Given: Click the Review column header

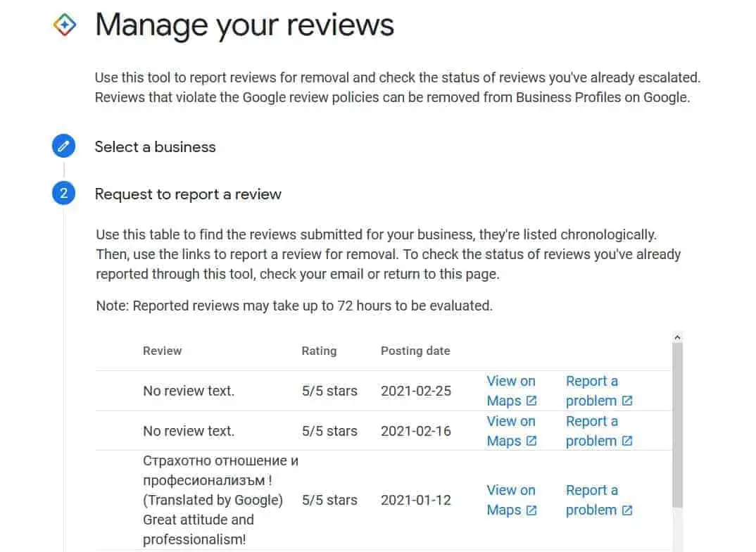Looking at the screenshot, I should tap(162, 351).
